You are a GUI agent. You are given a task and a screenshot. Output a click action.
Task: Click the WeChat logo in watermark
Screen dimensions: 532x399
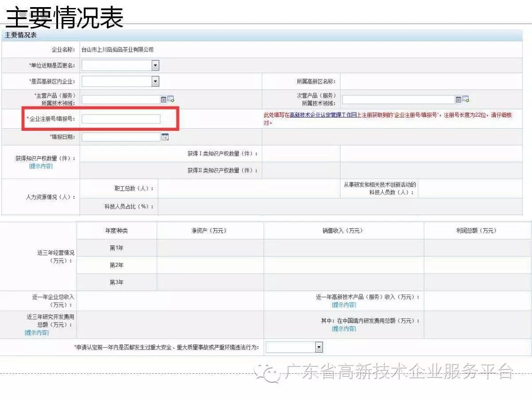tap(270, 373)
